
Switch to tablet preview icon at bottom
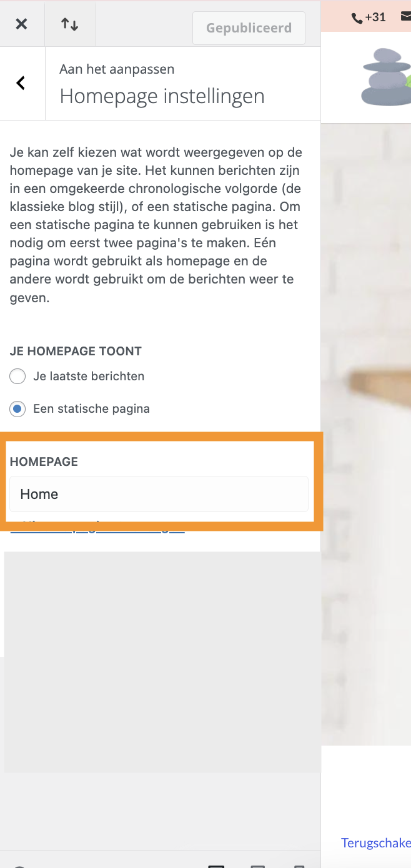click(x=257, y=866)
